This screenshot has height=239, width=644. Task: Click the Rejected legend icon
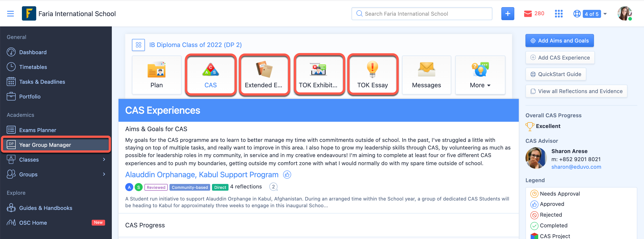[x=534, y=215]
